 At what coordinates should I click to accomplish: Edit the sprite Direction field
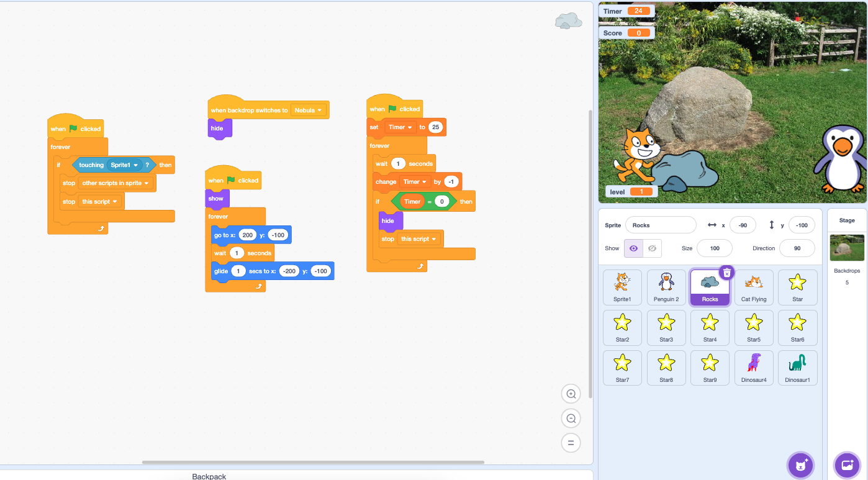[x=797, y=248]
